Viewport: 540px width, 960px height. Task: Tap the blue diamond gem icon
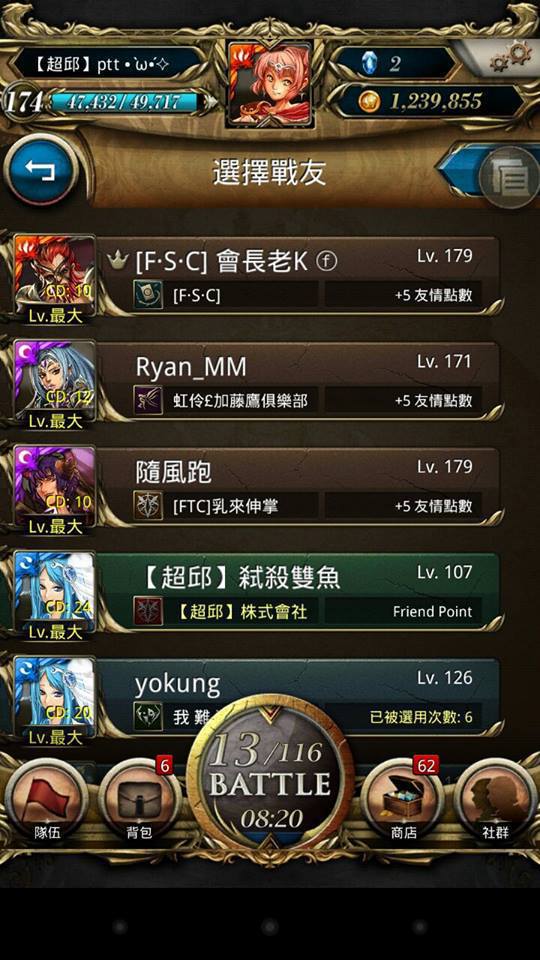(369, 62)
